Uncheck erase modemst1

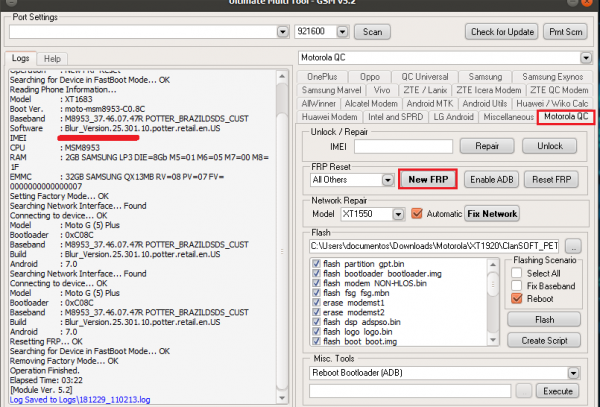[316, 303]
